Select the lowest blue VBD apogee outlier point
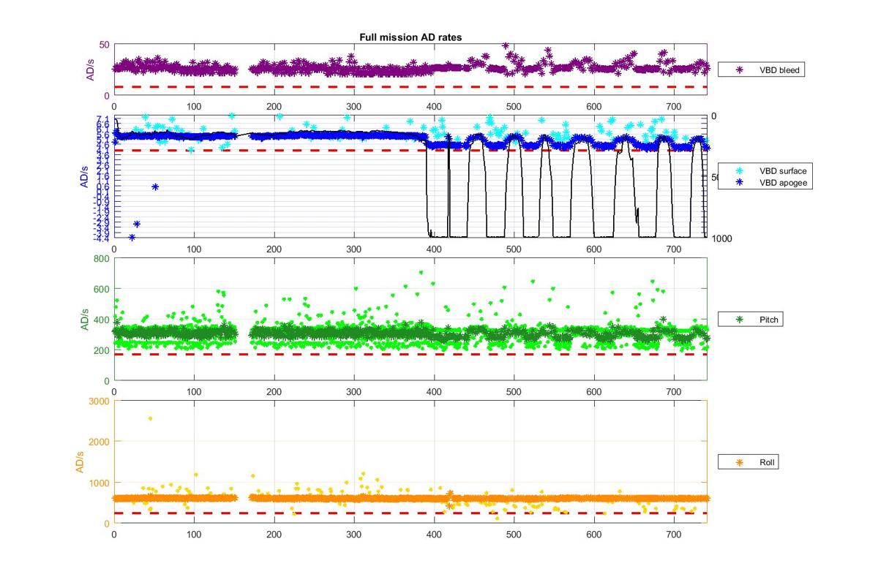This screenshot has width=878, height=588. (132, 237)
